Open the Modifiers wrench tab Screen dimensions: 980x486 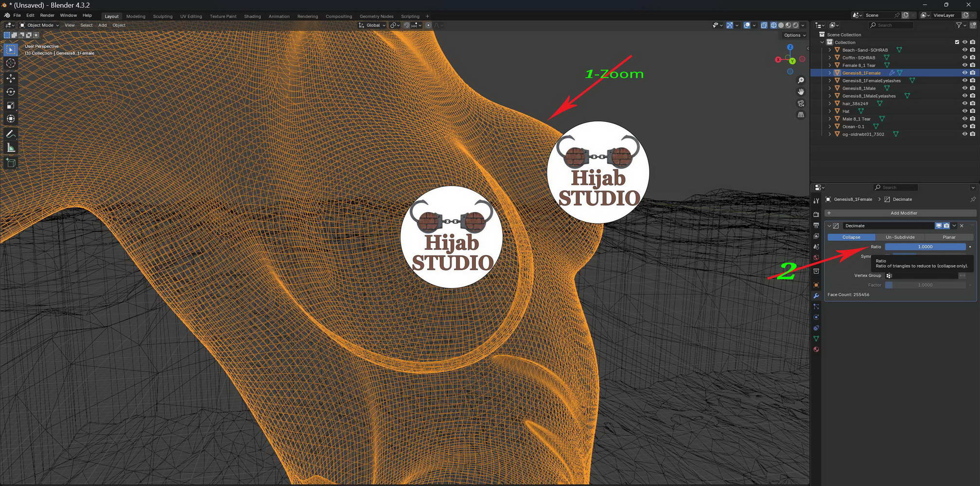click(816, 295)
